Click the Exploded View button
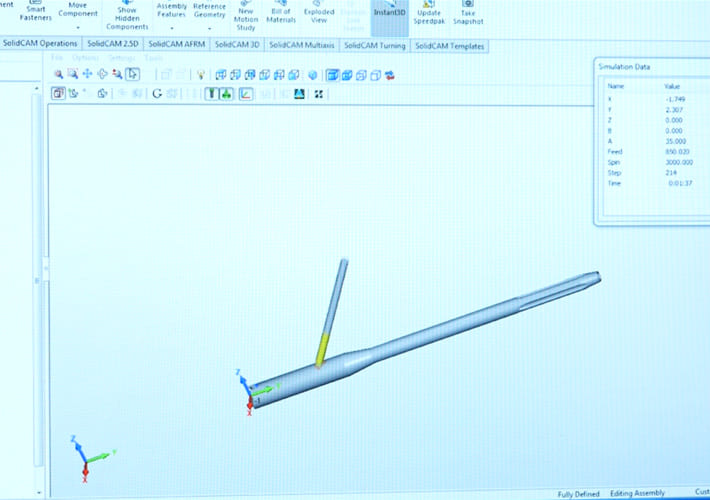Viewport: 710px width, 500px height. click(319, 14)
